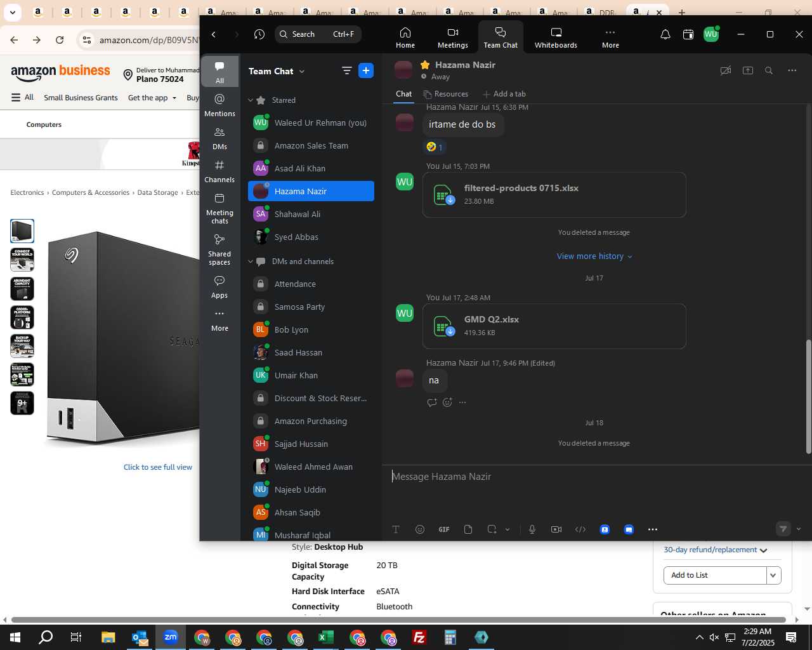Open the chat list filter icon
Viewport: 812px width, 650px height.
pyautogui.click(x=347, y=70)
